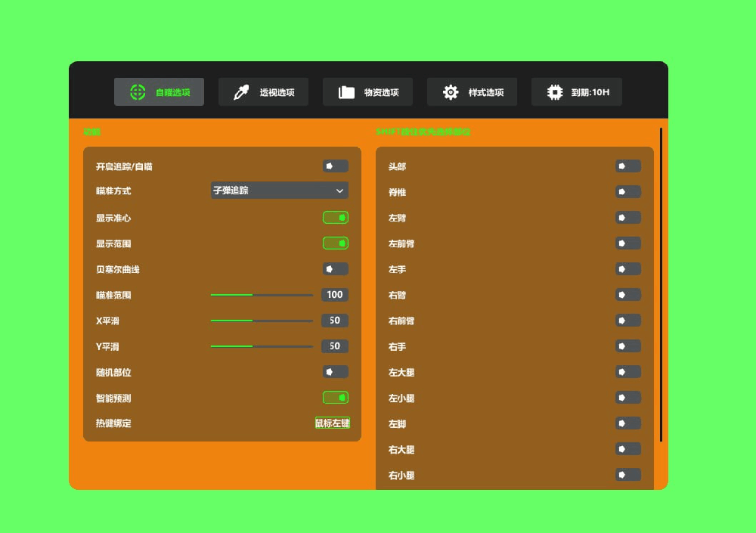Click the Y平滑 value field 50
Screen dimensions: 756x533
click(335, 346)
